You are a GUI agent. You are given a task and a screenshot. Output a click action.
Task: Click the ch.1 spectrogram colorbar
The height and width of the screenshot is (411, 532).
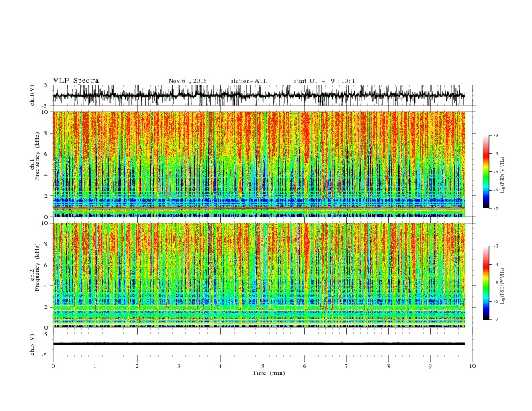486,172
